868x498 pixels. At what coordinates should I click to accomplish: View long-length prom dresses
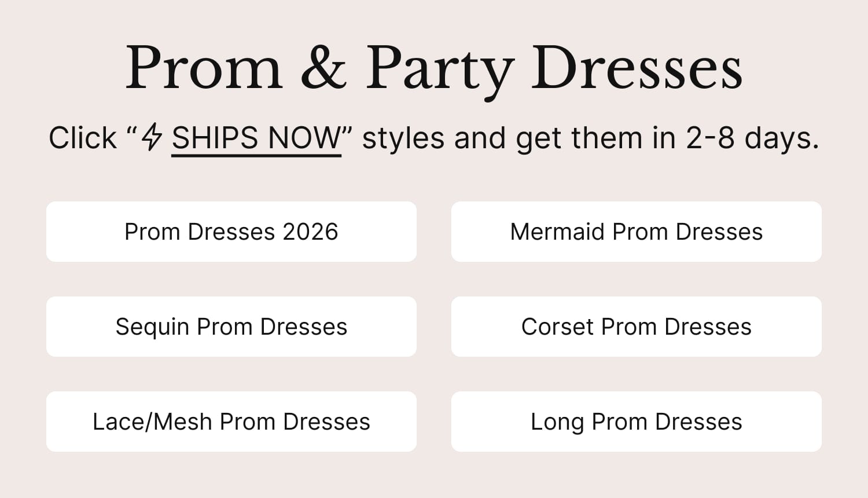coord(637,422)
